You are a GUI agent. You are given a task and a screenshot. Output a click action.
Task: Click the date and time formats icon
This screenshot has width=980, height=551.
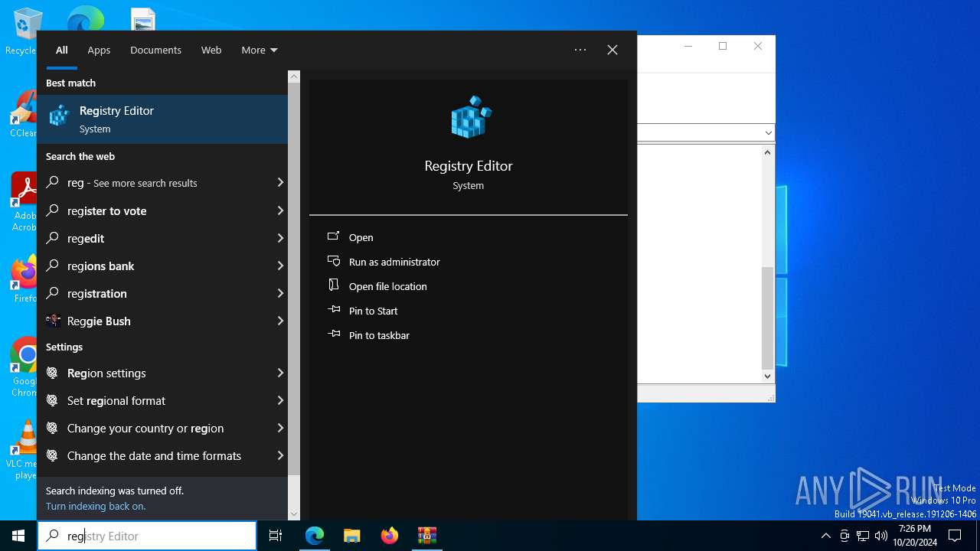52,455
